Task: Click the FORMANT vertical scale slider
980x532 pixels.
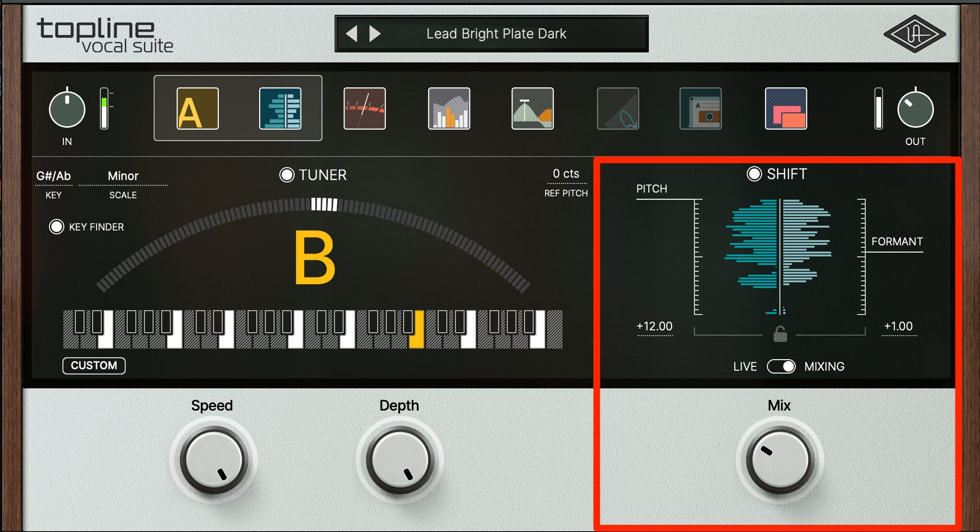Action: [x=862, y=257]
